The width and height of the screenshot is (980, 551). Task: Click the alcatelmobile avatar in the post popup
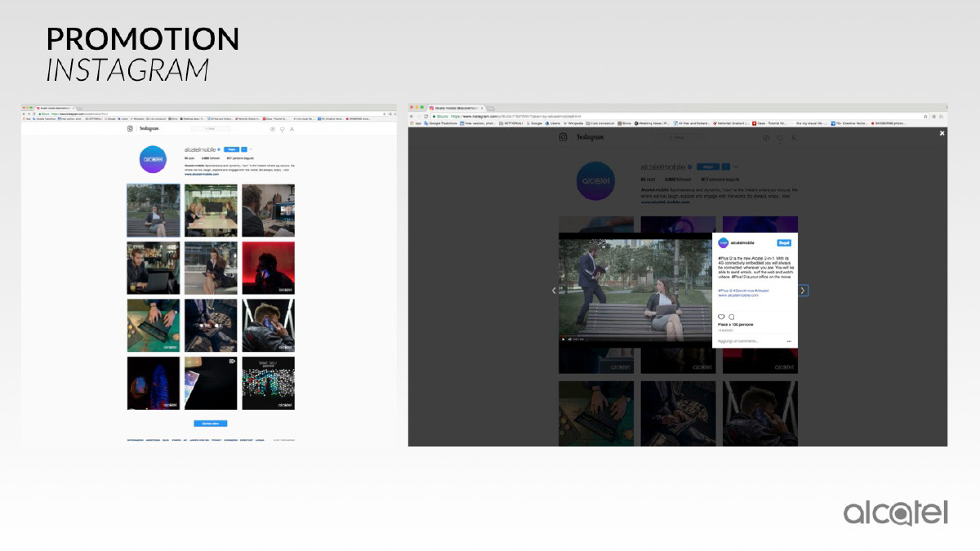tap(723, 242)
